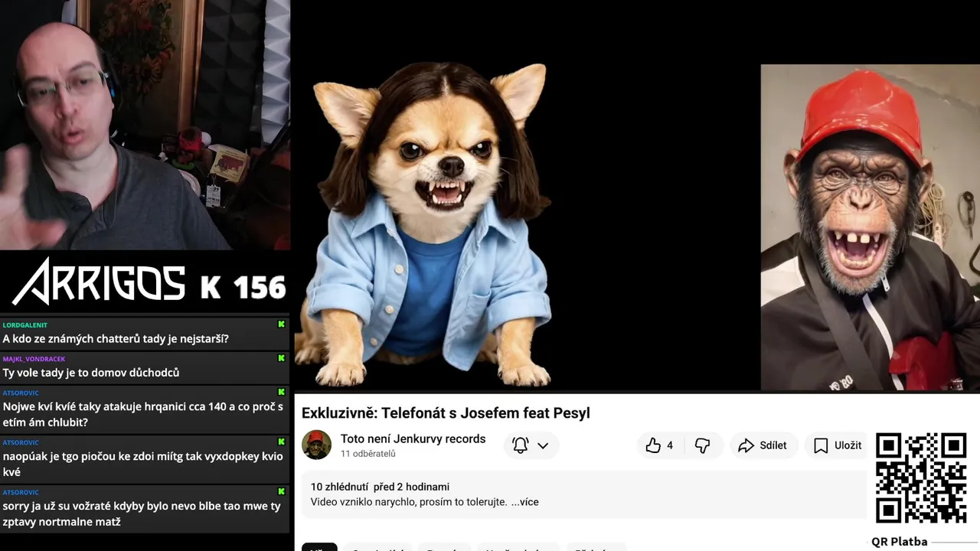
Task: Expand the description with ...více
Action: coord(524,502)
